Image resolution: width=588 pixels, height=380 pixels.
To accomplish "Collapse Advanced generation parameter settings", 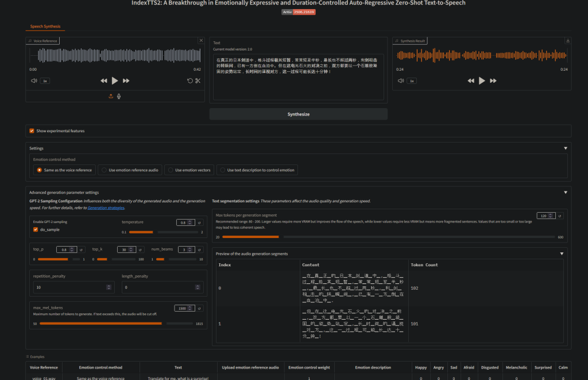I will [x=565, y=193].
